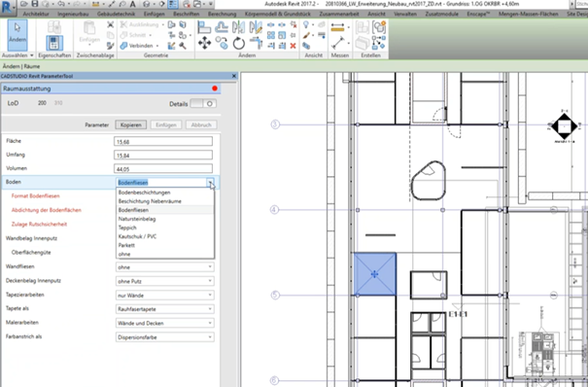Select Mirror – Pick Axis tool
588x387 pixels.
tap(238, 27)
